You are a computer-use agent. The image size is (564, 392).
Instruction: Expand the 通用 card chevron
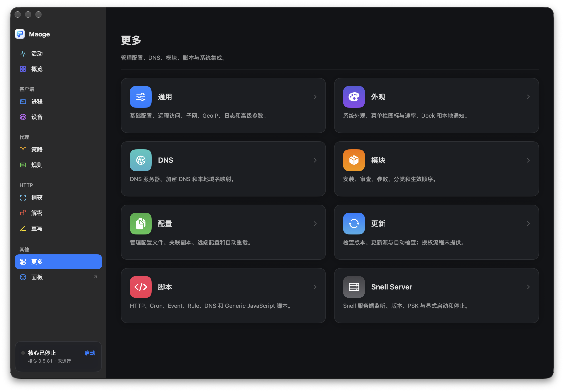[x=315, y=97]
